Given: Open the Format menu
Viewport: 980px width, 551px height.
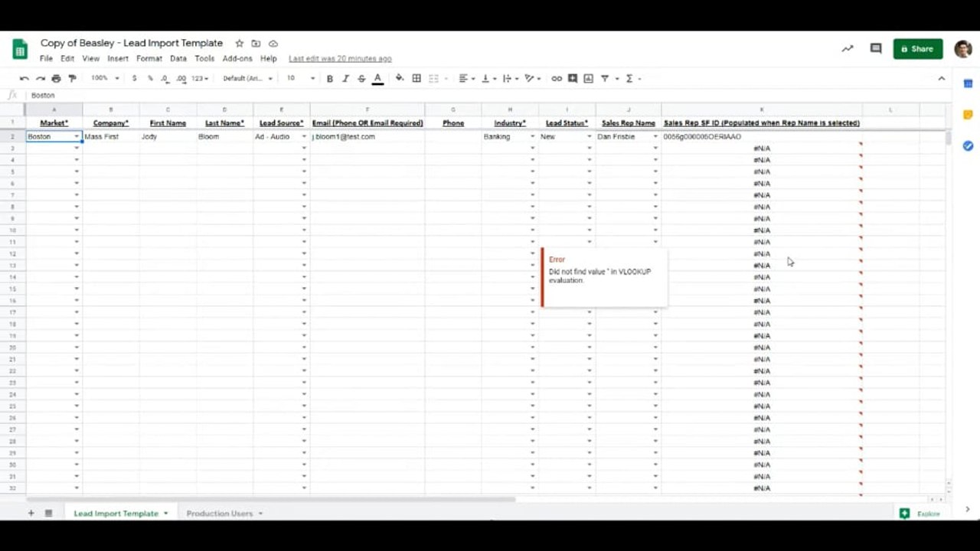Looking at the screenshot, I should [149, 58].
